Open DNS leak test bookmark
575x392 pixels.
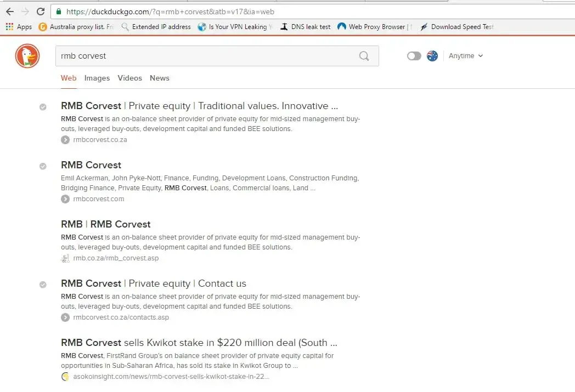pyautogui.click(x=306, y=27)
